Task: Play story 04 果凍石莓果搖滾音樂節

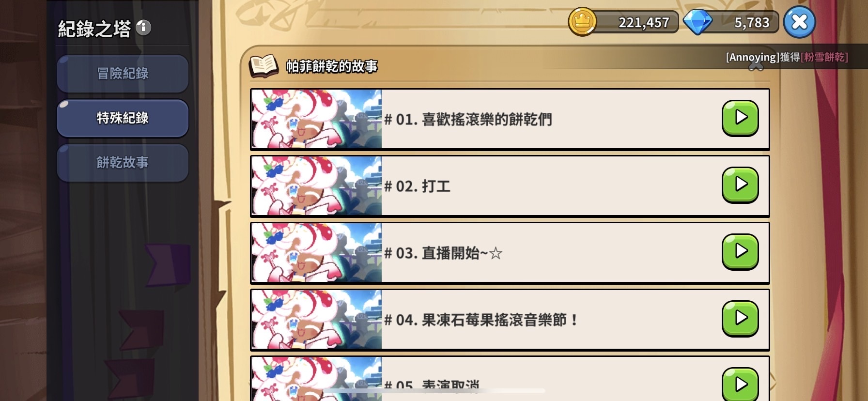Action: tap(740, 319)
